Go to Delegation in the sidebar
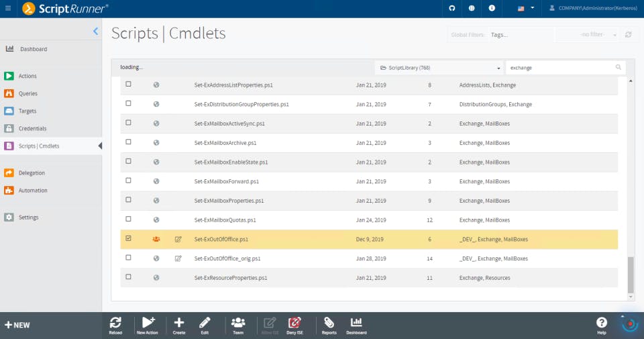644x339 pixels. point(32,173)
